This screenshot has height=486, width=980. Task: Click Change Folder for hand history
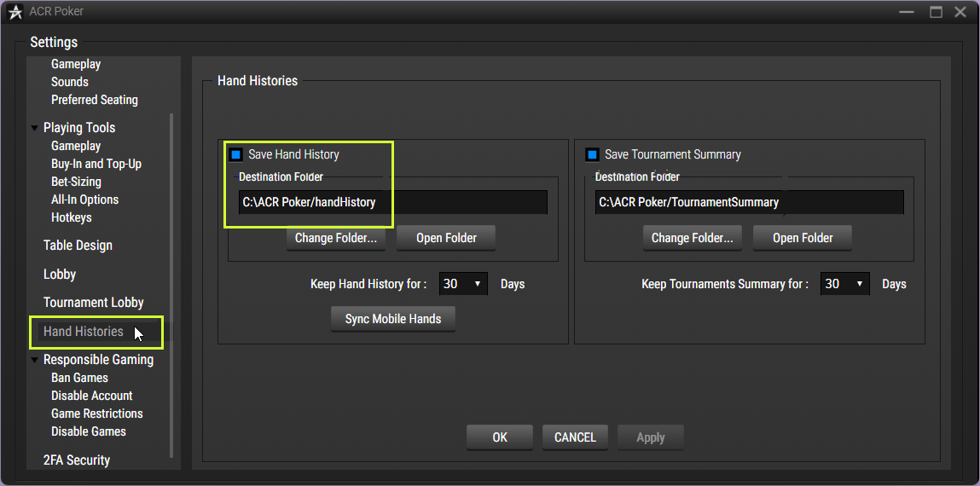[x=336, y=238]
